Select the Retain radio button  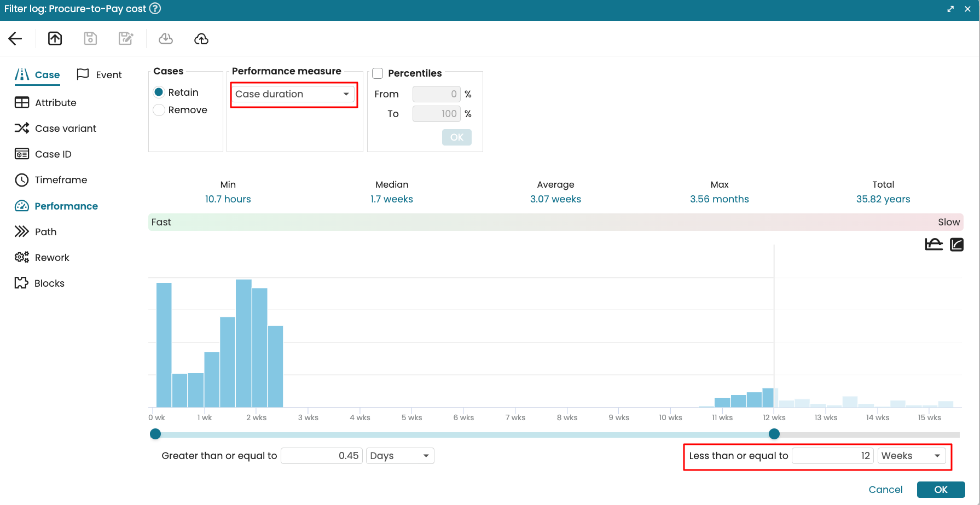coord(159,92)
